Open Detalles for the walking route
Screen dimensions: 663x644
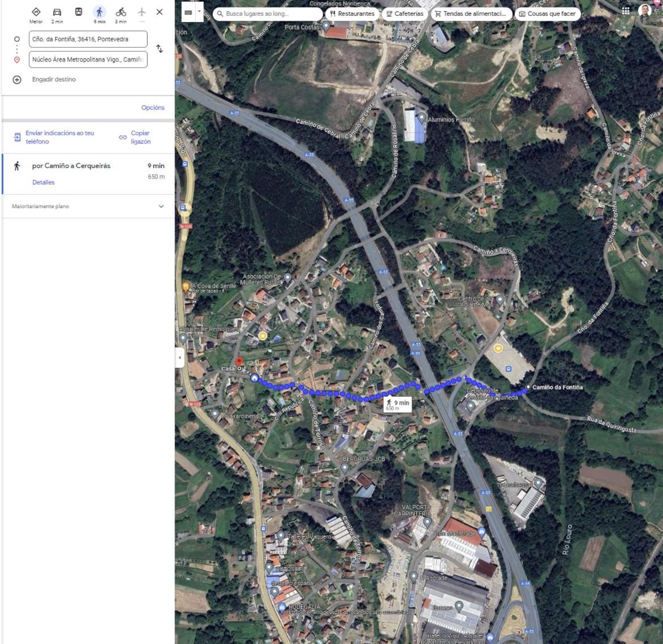click(x=44, y=182)
